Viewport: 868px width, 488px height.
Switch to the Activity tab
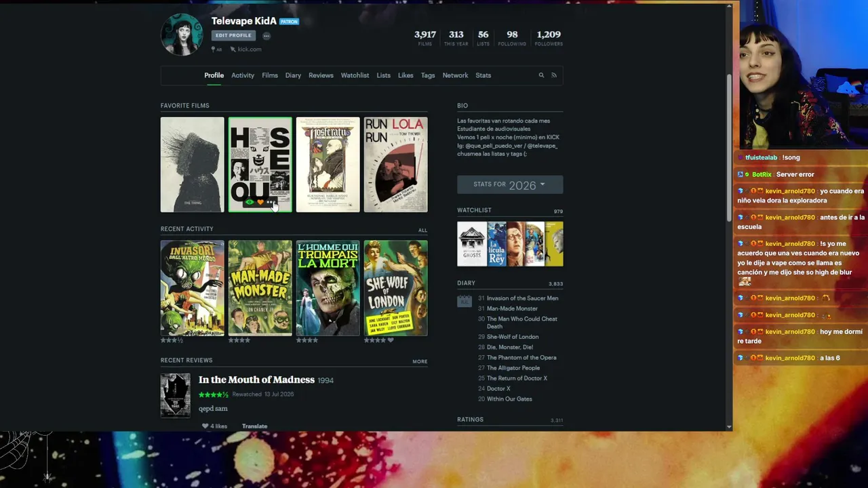pyautogui.click(x=243, y=75)
